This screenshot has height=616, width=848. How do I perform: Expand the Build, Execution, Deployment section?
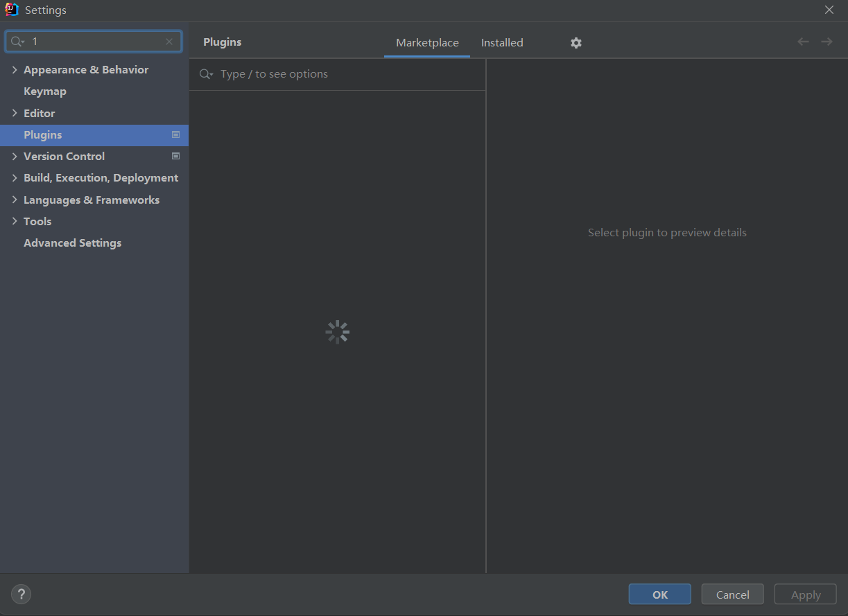coord(15,178)
